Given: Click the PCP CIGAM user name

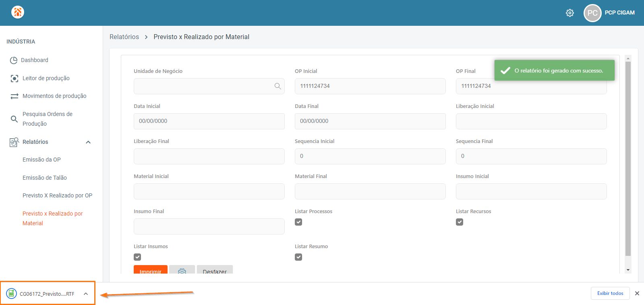Looking at the screenshot, I should point(620,13).
